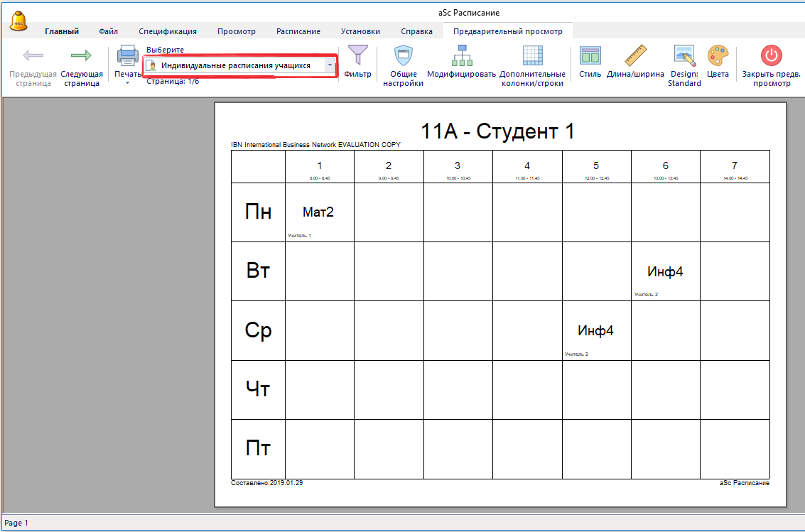Open the Фильтр funnel tool
805x532 pixels.
click(357, 56)
